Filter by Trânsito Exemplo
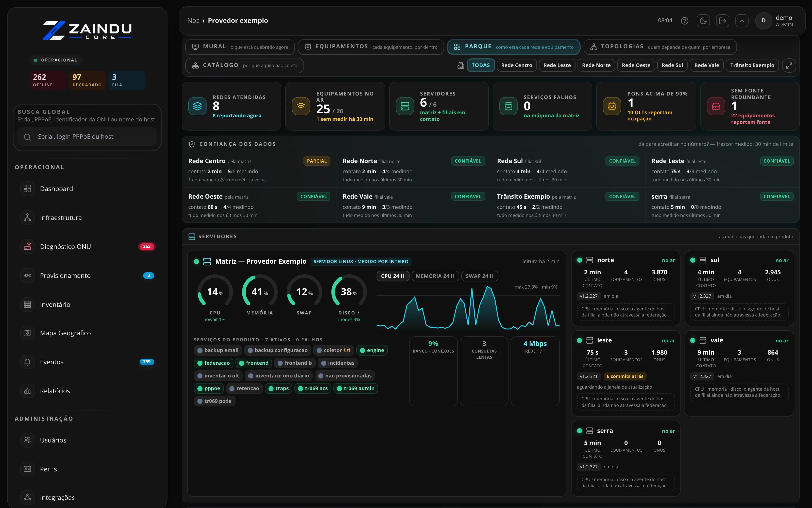The width and height of the screenshot is (812, 508). (752, 65)
